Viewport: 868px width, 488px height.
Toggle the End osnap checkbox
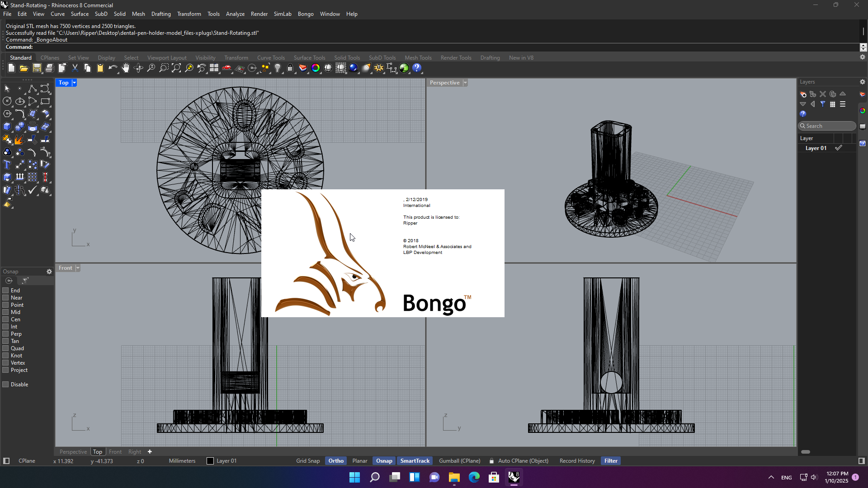tap(6, 291)
